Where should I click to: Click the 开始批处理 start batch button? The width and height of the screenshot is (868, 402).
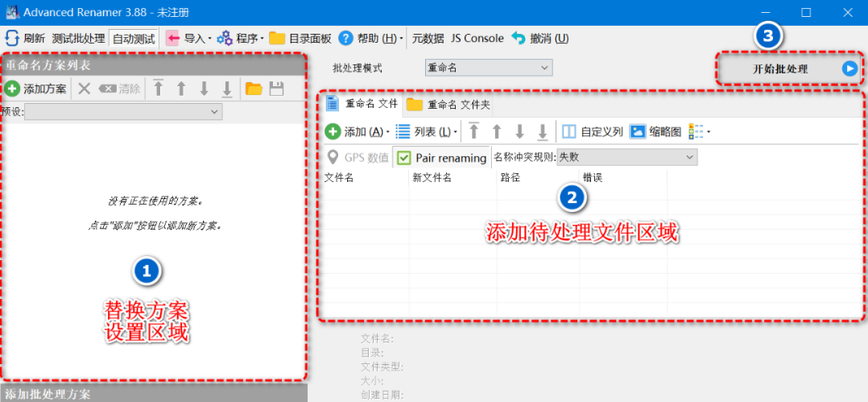[x=790, y=68]
